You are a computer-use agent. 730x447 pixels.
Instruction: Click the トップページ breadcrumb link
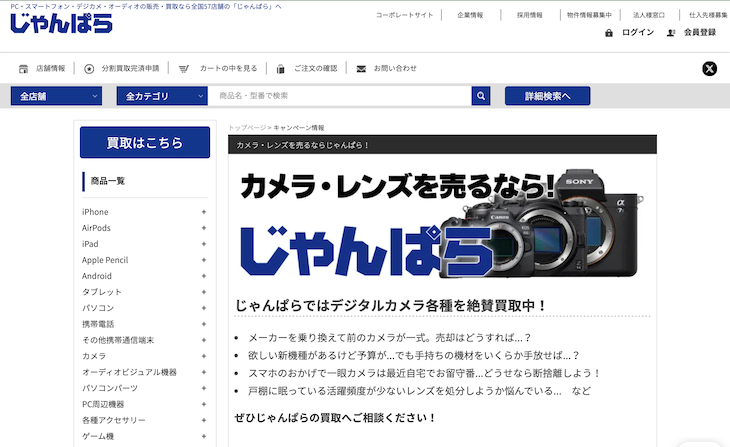click(247, 128)
